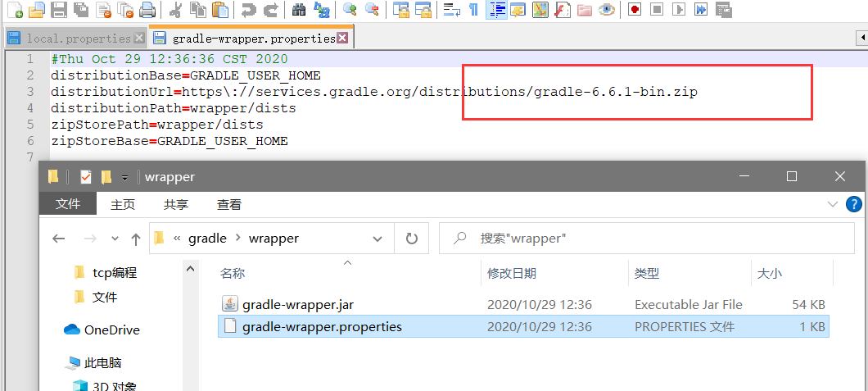Click the Close All documents icon

point(127,9)
